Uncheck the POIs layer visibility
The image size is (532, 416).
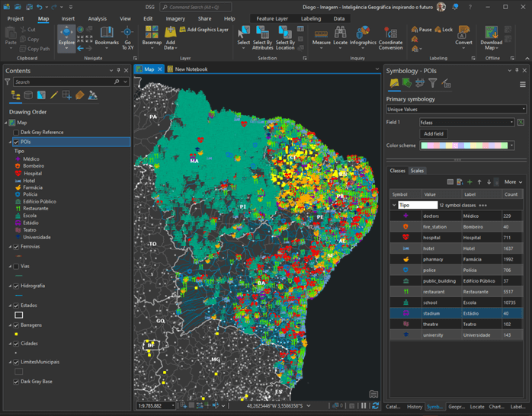click(16, 142)
